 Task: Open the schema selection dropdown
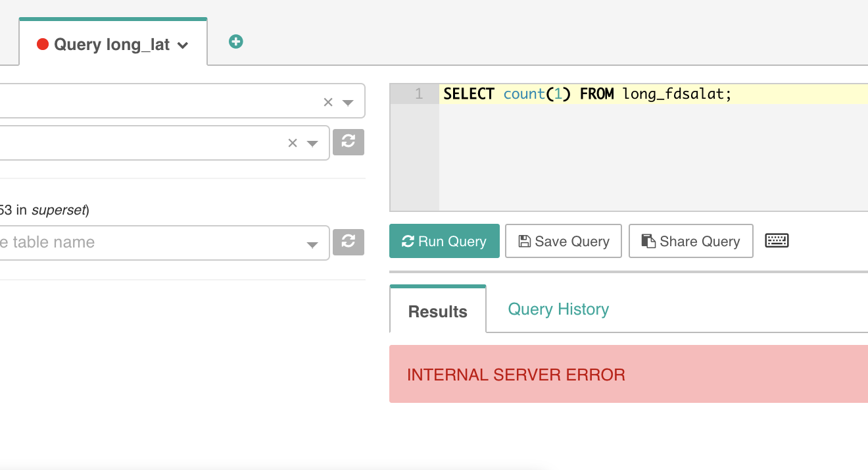312,142
